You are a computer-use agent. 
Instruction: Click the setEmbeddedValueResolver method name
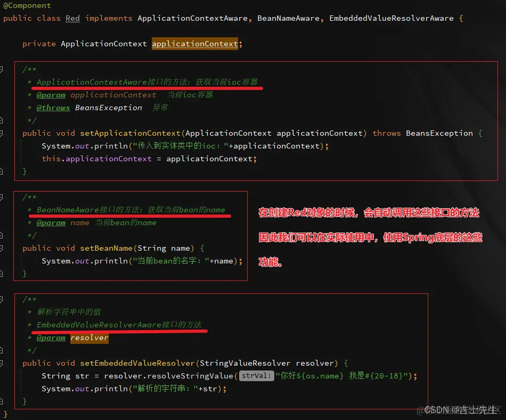coord(137,363)
